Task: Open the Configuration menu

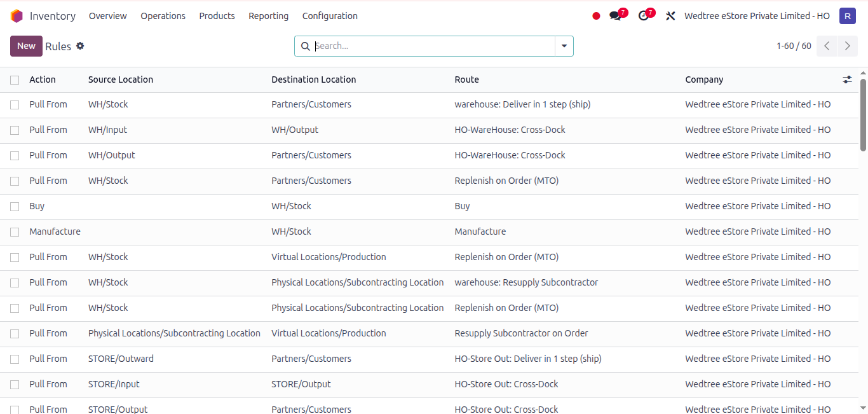Action: [x=330, y=16]
